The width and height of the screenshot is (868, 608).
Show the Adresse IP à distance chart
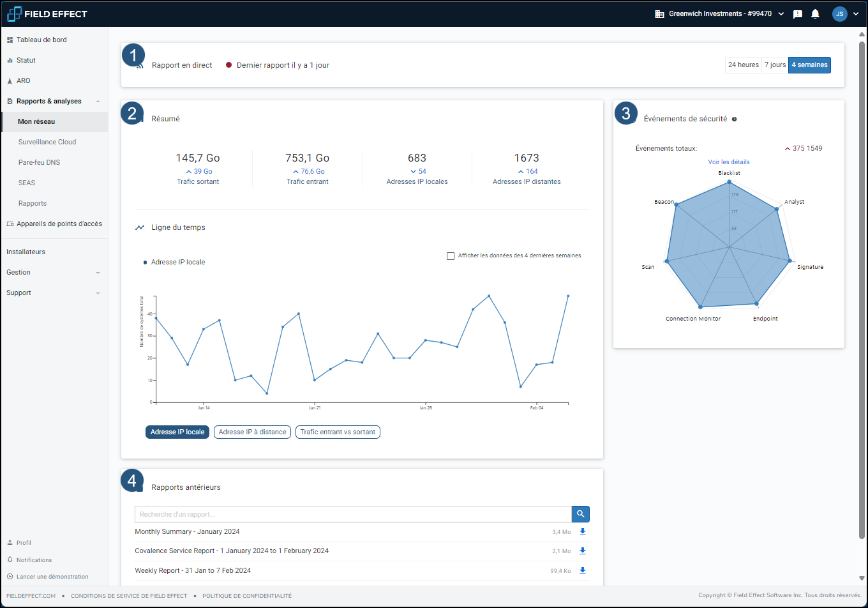[252, 432]
